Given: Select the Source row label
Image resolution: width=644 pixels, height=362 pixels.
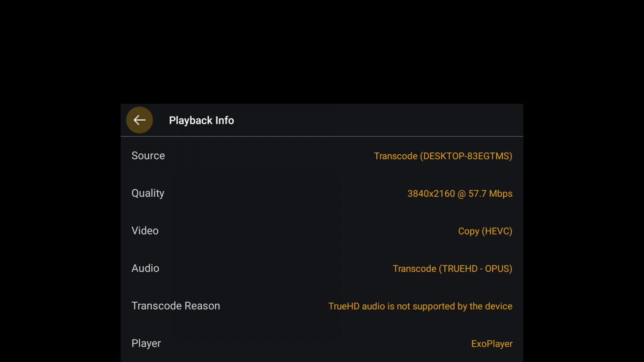Looking at the screenshot, I should tap(148, 156).
